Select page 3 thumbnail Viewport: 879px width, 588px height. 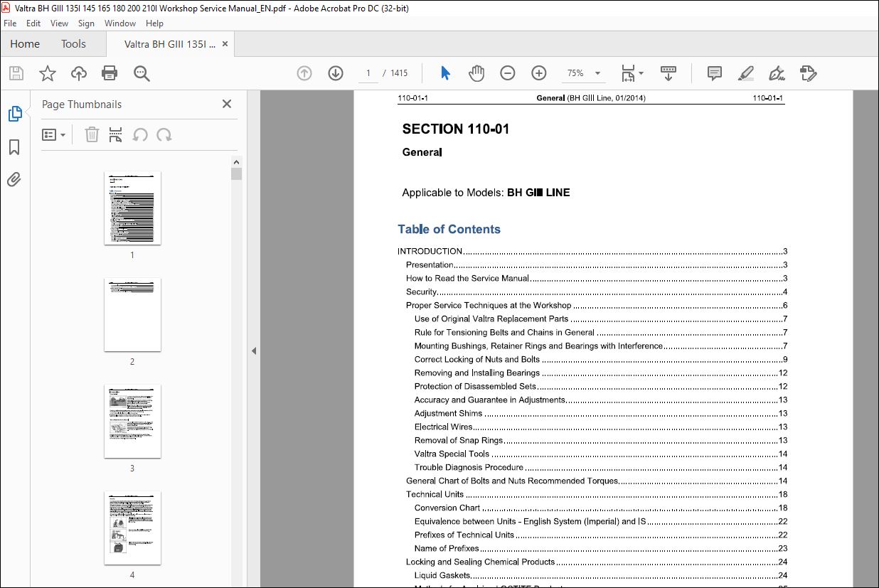click(132, 421)
